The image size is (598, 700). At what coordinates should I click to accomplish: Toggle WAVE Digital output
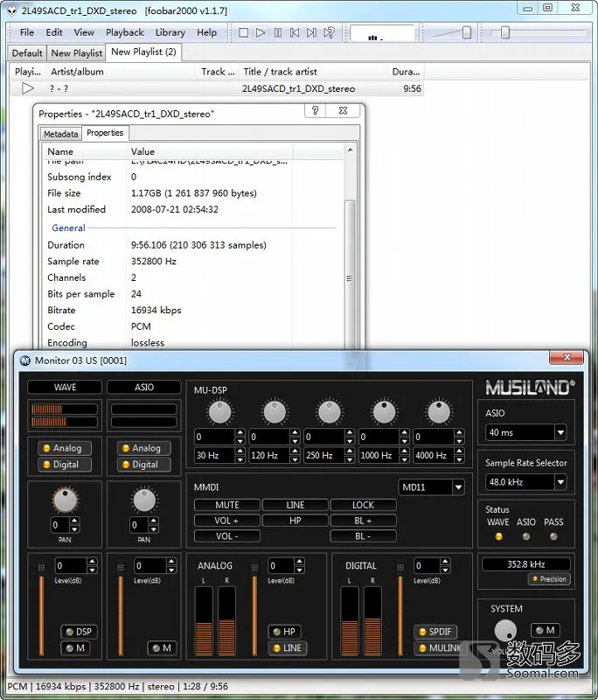tap(65, 465)
